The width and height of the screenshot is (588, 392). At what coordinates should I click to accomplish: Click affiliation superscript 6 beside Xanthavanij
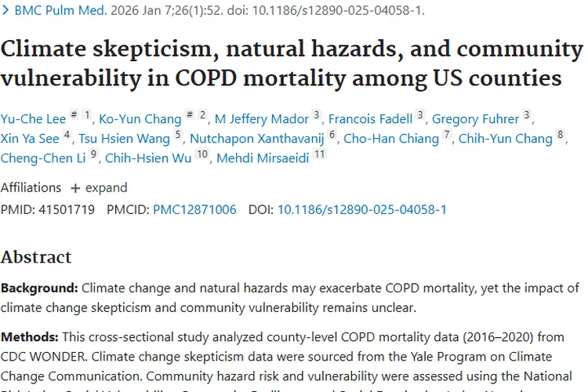332,136
